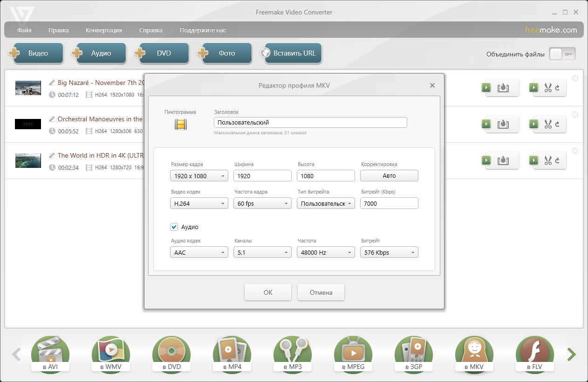Image resolution: width=588 pixels, height=382 pixels.
Task: Select the 'в WMV' output format icon
Action: coord(110,354)
